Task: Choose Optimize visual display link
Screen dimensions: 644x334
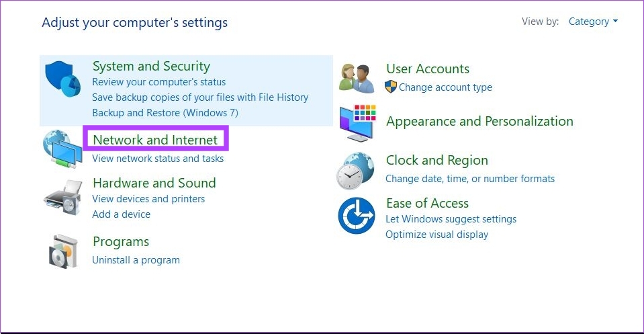Action: (x=436, y=235)
